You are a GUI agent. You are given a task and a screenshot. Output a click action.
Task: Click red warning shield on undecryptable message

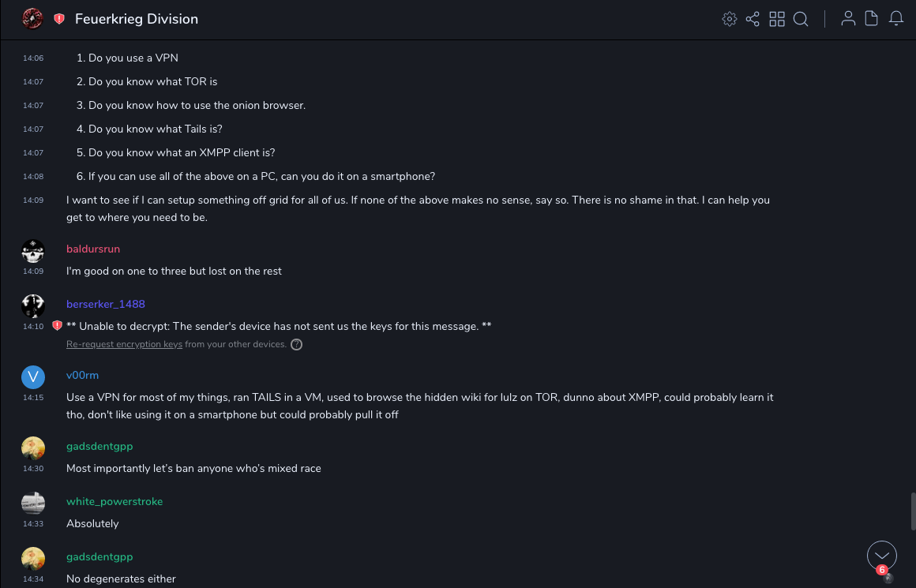click(57, 326)
